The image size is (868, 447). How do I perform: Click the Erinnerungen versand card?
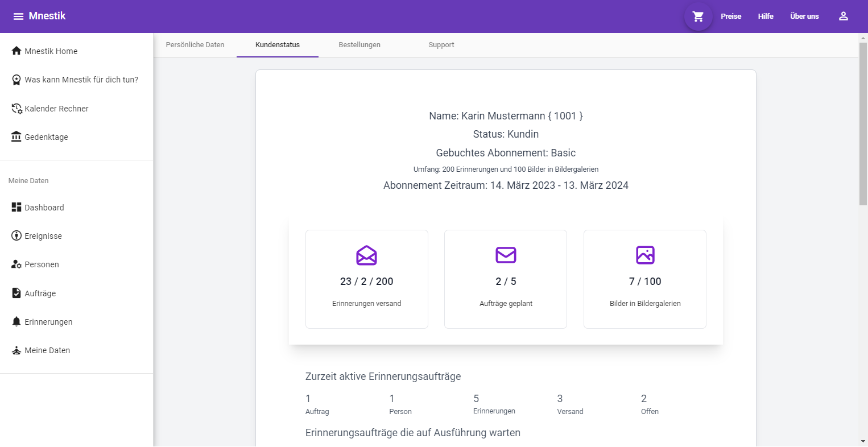pyautogui.click(x=367, y=279)
